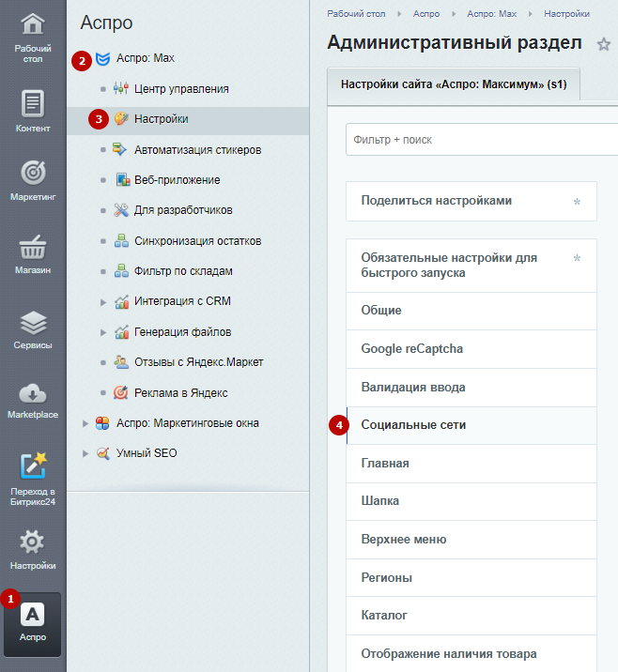Open the Каталог settings section
This screenshot has width=618, height=672.
coord(471,616)
